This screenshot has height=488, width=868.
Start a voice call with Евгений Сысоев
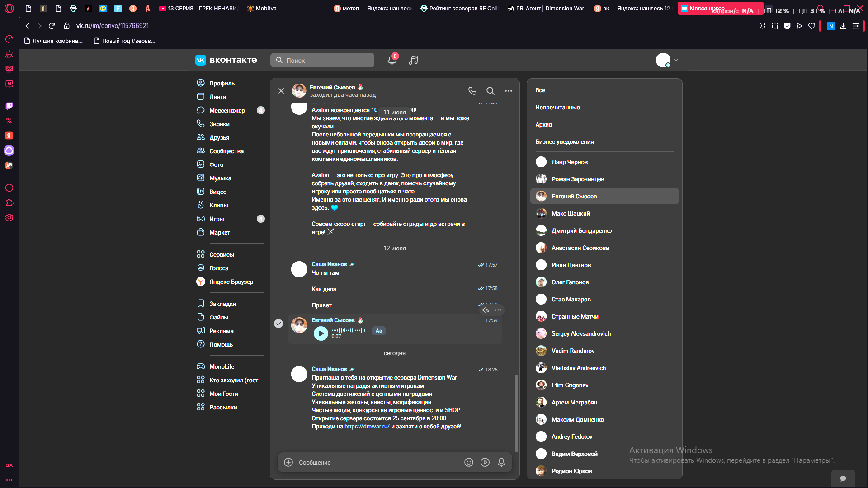pyautogui.click(x=472, y=91)
